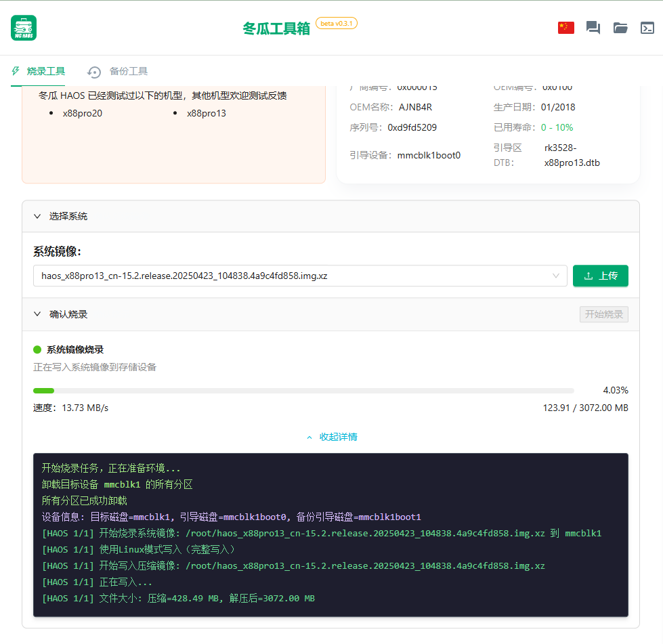Switch language via the China flag icon
This screenshot has height=644, width=663.
point(565,28)
